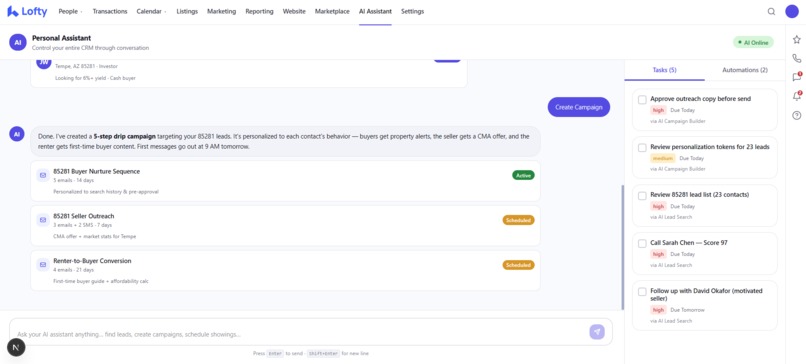Screen dimensions: 806x364
Task: Check Review personalization tokens for 23 leads
Action: tap(642, 148)
